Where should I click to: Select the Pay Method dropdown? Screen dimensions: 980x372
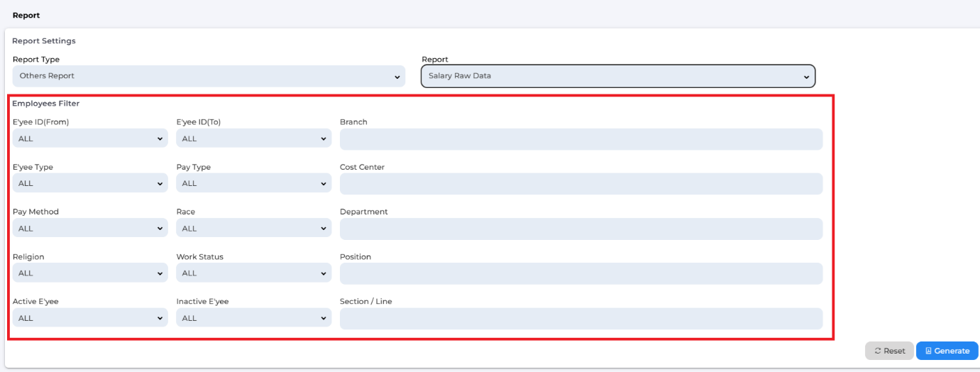click(90, 228)
